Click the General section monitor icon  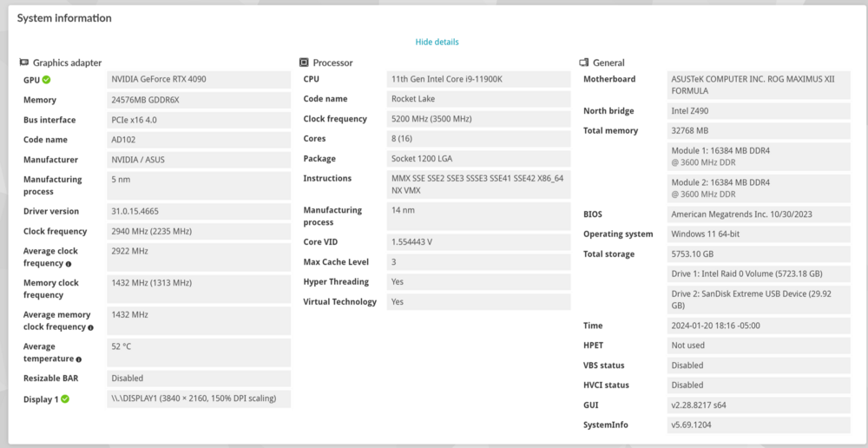[584, 63]
